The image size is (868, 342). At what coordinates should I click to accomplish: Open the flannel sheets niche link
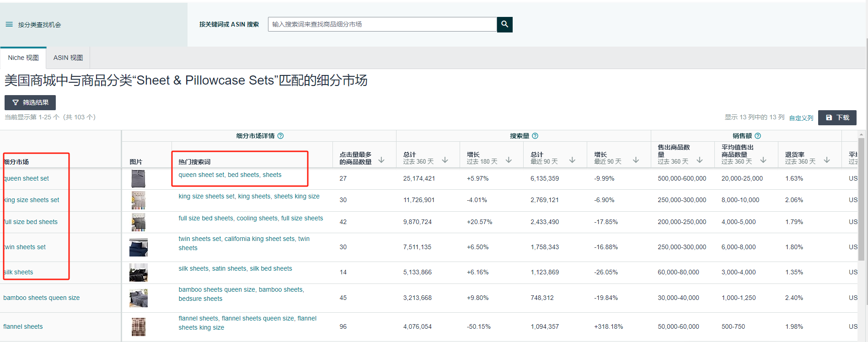pyautogui.click(x=23, y=326)
